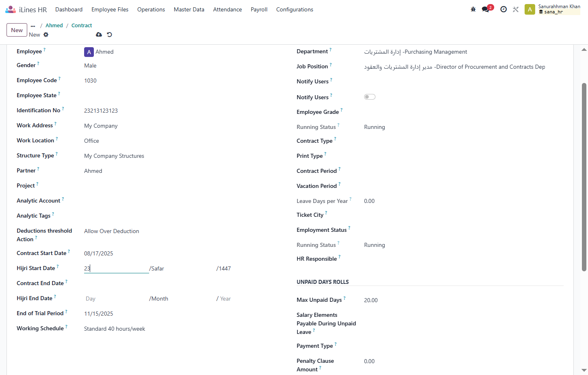Open the Master Data menu
588x375 pixels.
189,9
